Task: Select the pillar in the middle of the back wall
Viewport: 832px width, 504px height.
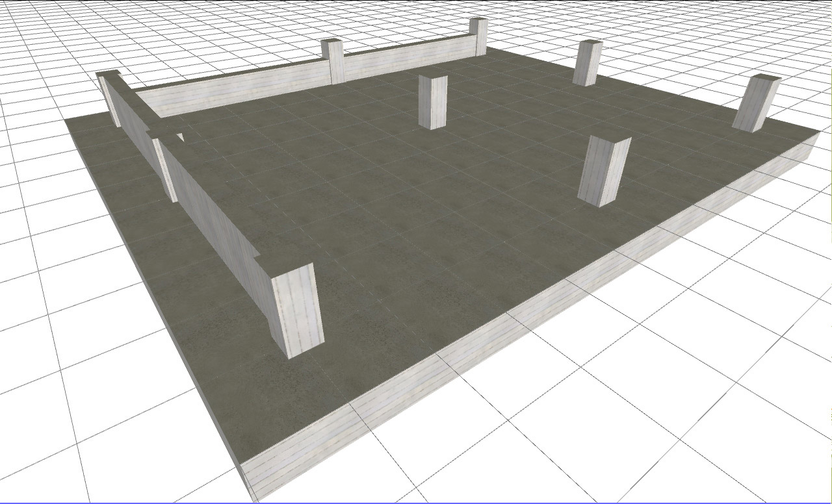Action: (335, 62)
